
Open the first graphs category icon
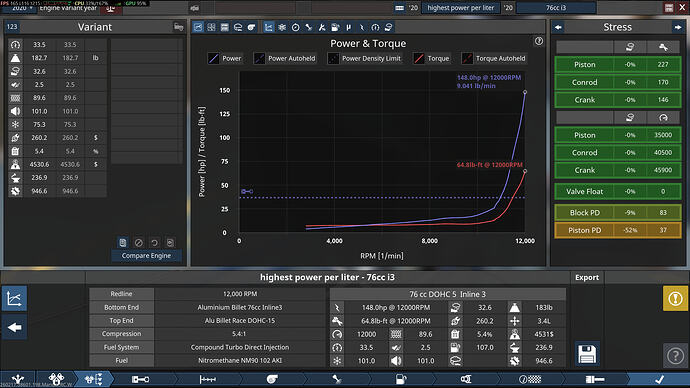pos(198,27)
